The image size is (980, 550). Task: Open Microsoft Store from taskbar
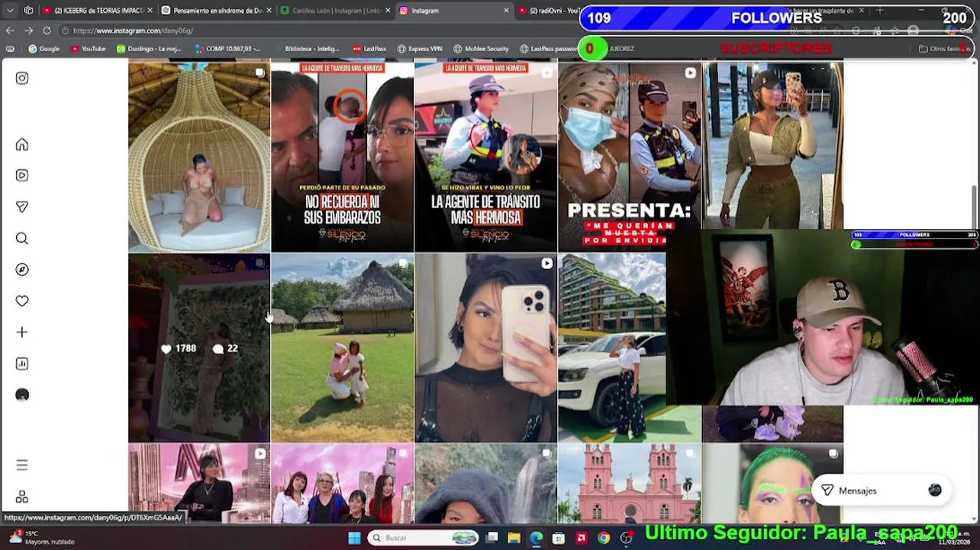559,538
